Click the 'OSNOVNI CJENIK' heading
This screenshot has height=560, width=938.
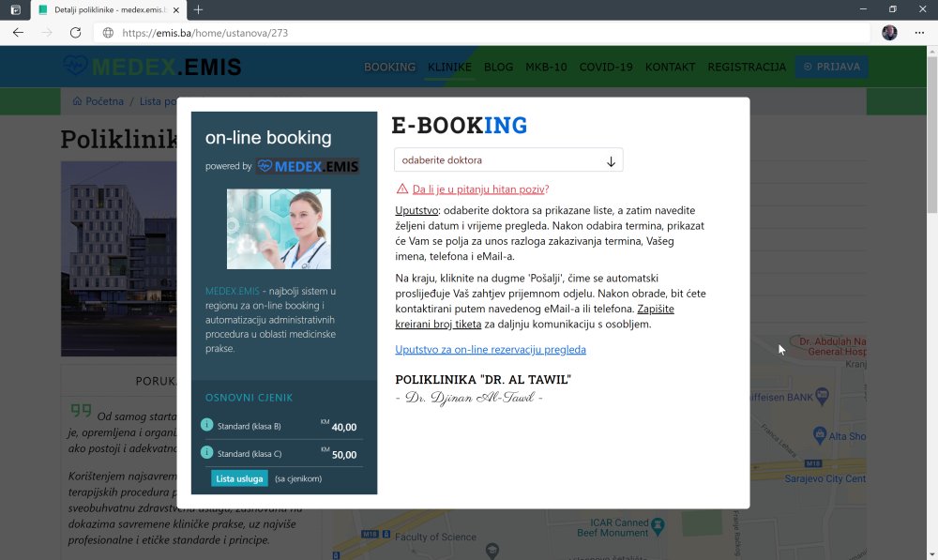point(249,398)
